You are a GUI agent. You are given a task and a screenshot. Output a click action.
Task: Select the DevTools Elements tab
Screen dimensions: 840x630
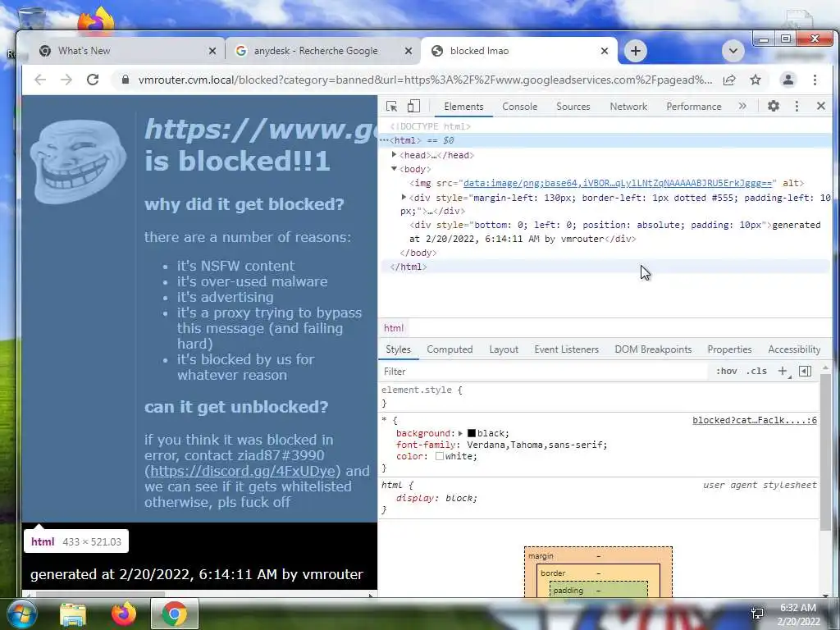[x=463, y=107]
